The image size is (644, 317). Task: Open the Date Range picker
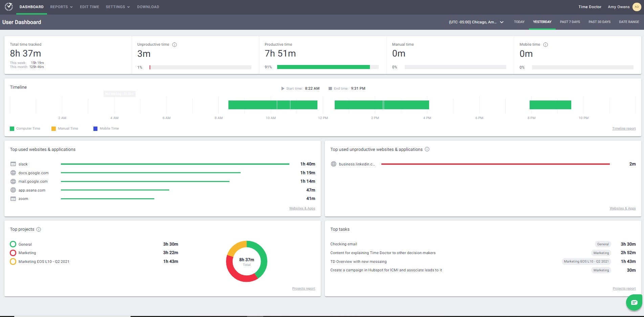click(x=629, y=22)
